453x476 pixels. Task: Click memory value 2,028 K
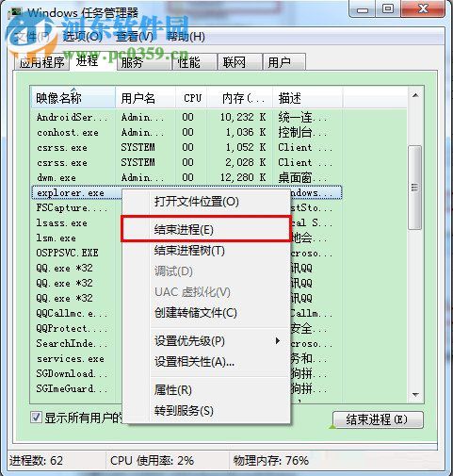[246, 162]
